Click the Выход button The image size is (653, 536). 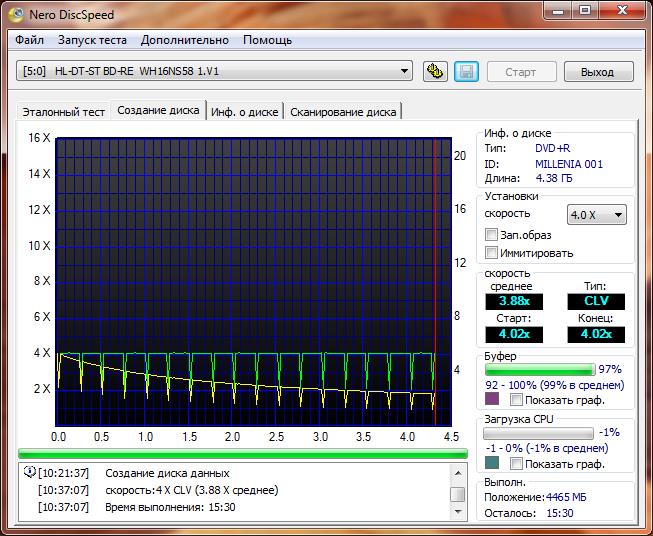[597, 72]
